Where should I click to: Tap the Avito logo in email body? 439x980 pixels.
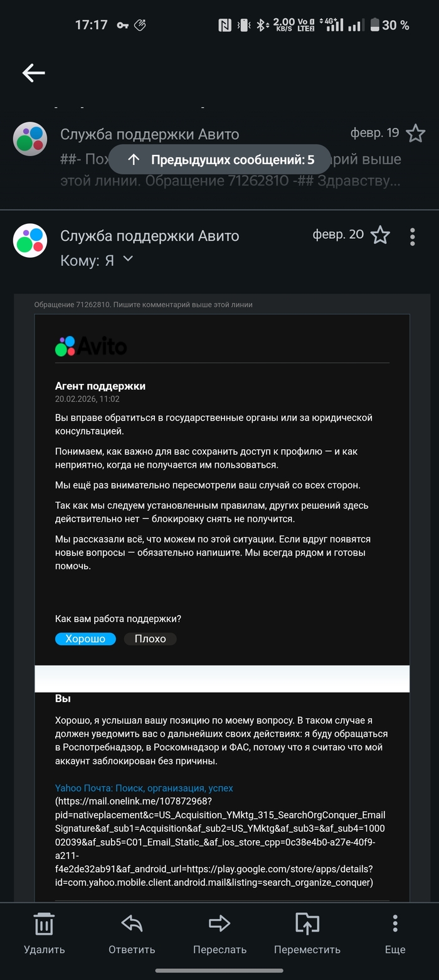click(91, 346)
